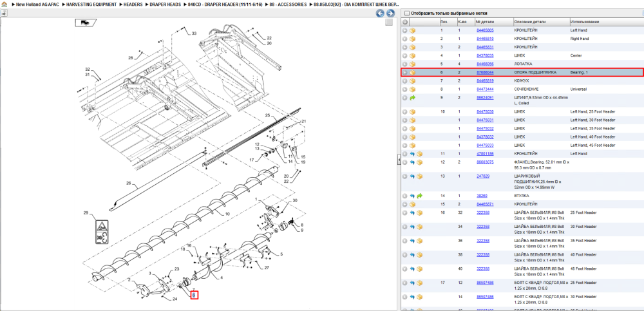Sort by the 'Использование' column header
This screenshot has height=311, width=644.
585,22
